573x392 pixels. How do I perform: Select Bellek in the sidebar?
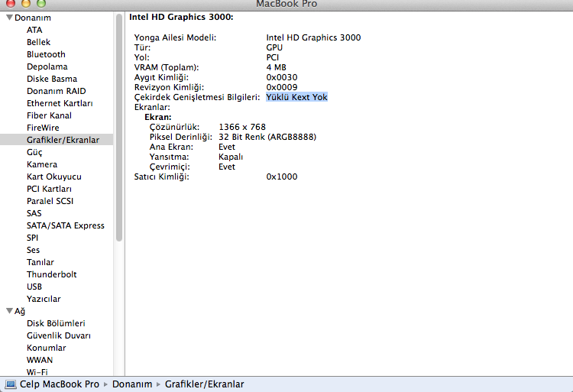point(38,42)
